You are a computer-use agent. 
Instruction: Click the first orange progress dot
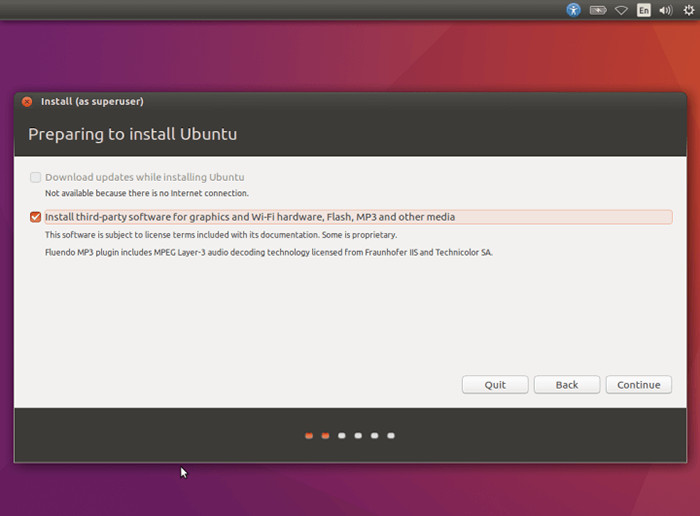(x=309, y=436)
